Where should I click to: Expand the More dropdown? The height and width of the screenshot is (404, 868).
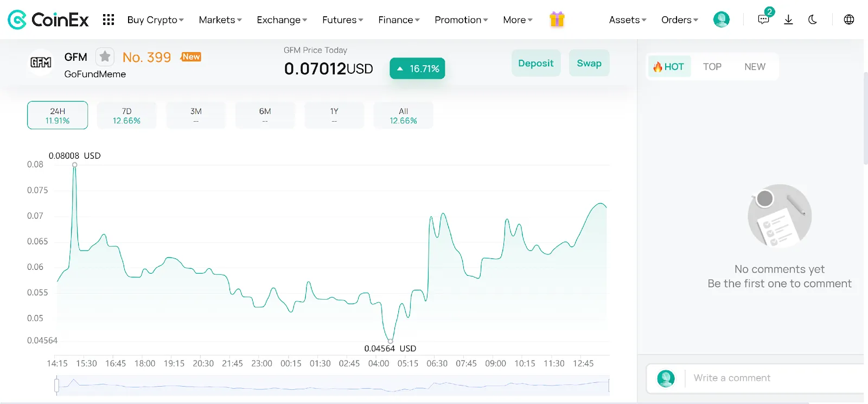pos(518,20)
